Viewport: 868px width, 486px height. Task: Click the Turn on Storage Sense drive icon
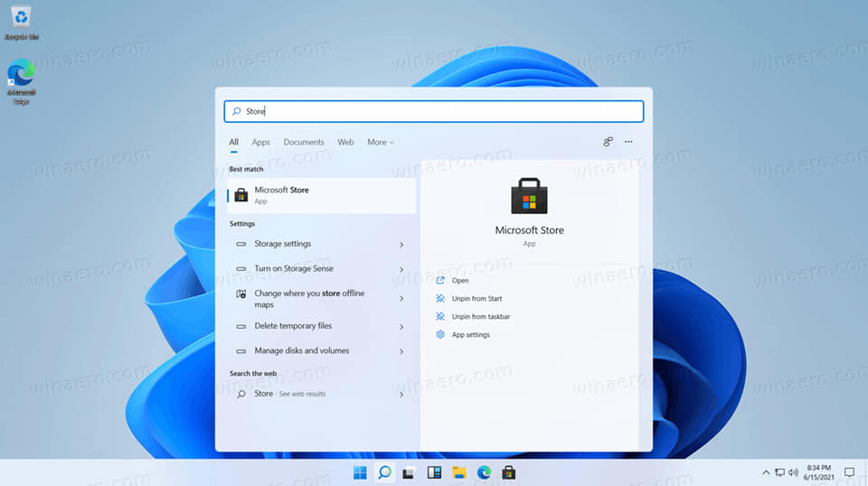click(241, 268)
